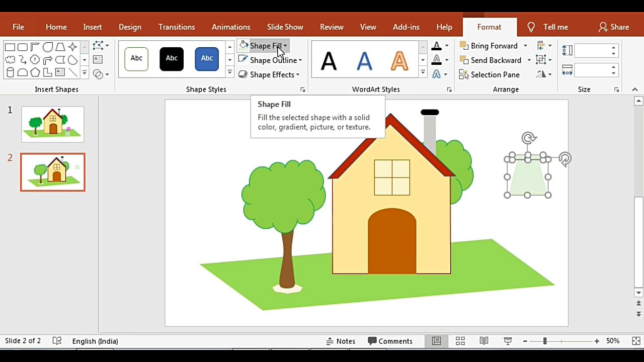Viewport: 644px width, 362px height.
Task: Open Notes pane from status bar
Action: [341, 341]
